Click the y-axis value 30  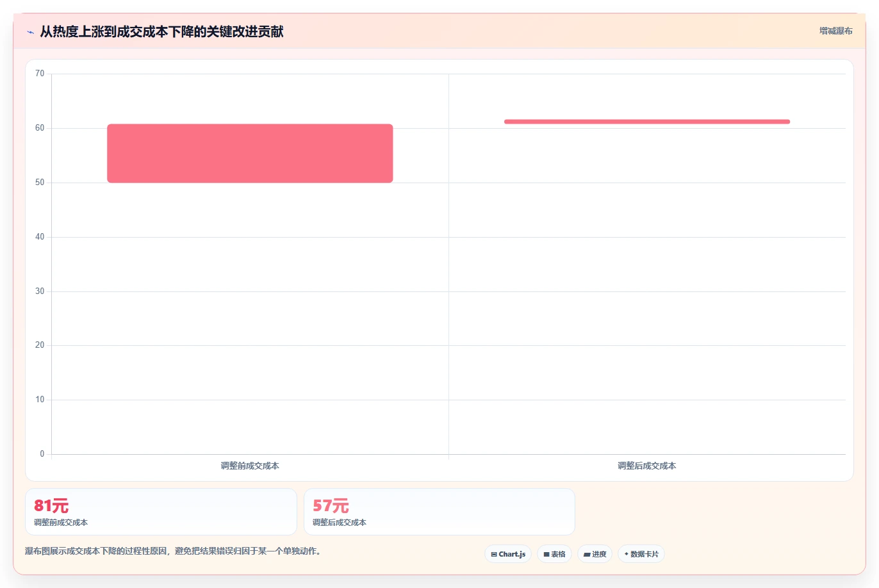pyautogui.click(x=40, y=291)
